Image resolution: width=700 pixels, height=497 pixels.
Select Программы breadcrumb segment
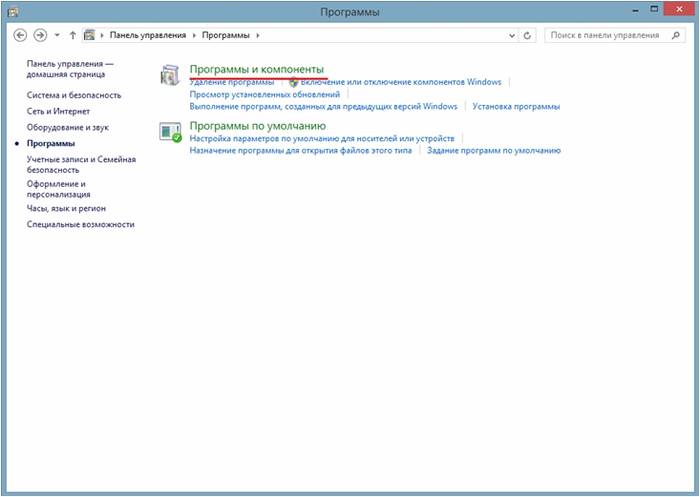pos(225,35)
